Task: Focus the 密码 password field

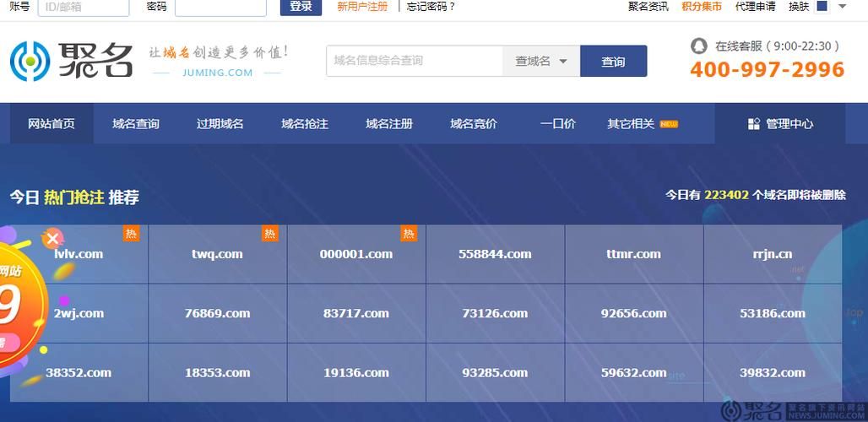Action: tap(220, 8)
